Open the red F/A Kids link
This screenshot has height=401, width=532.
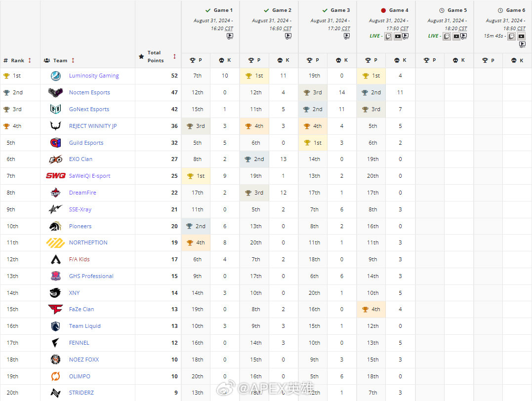[80, 260]
